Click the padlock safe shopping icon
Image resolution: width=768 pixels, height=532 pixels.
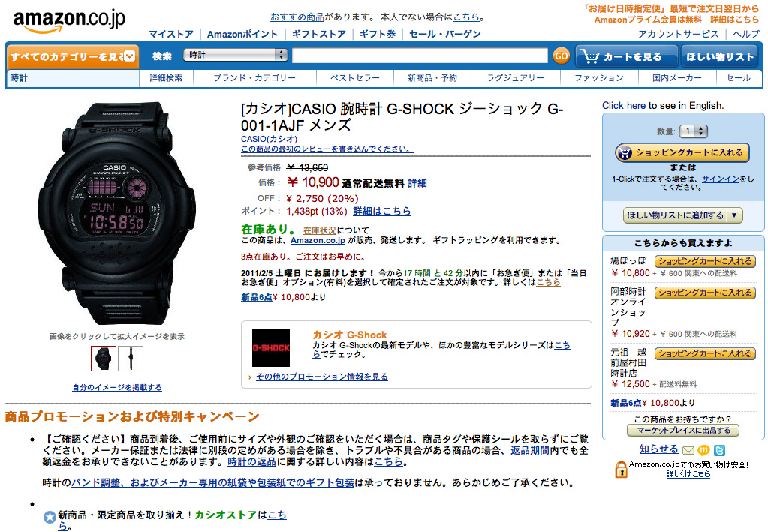621,470
